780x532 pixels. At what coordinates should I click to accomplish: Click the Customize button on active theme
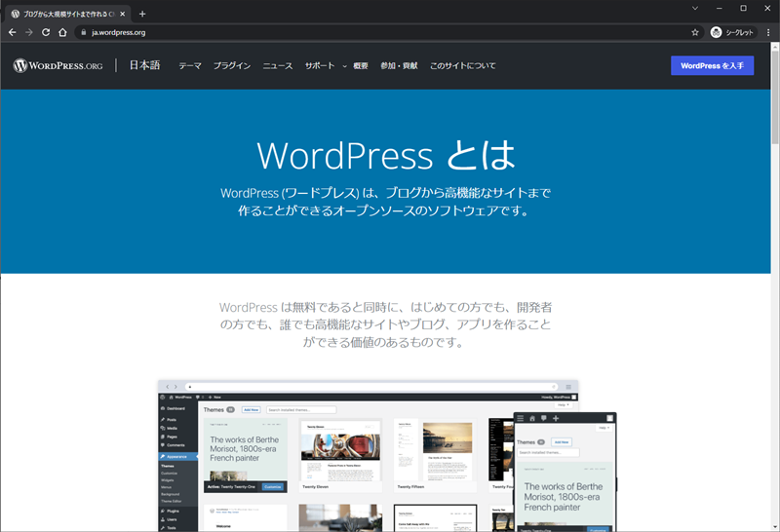(273, 487)
